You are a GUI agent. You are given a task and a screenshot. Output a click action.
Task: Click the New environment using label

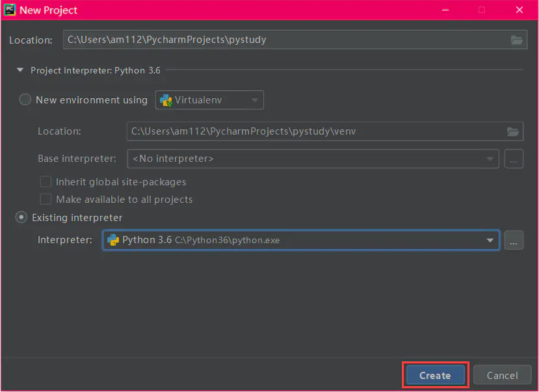[92, 100]
